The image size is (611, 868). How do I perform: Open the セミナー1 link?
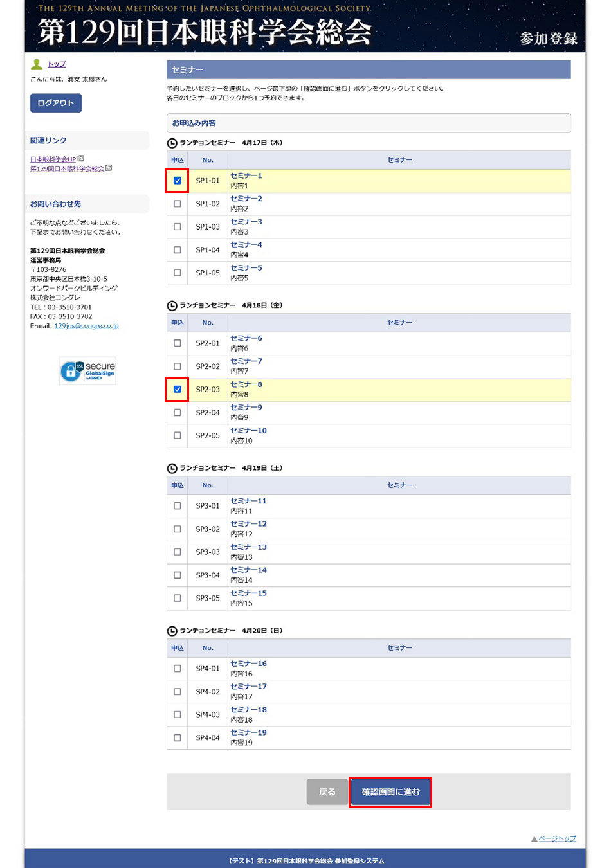click(x=246, y=176)
